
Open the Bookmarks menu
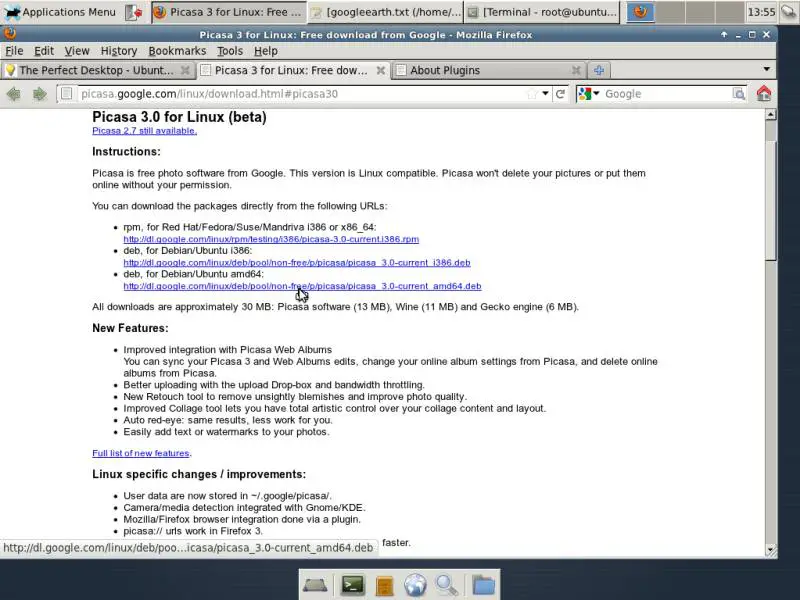tap(177, 51)
